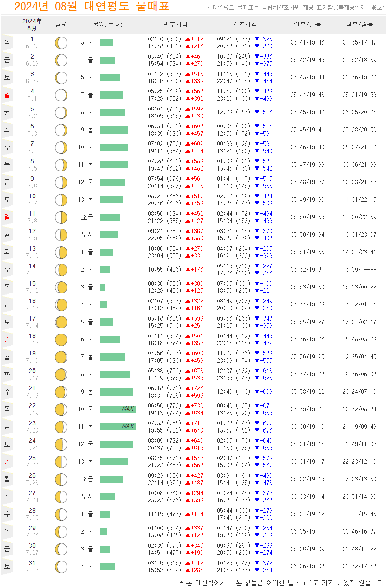This screenshot has width=387, height=588.
Task: Click the 2024年 8月 header cell
Action: (x=32, y=25)
